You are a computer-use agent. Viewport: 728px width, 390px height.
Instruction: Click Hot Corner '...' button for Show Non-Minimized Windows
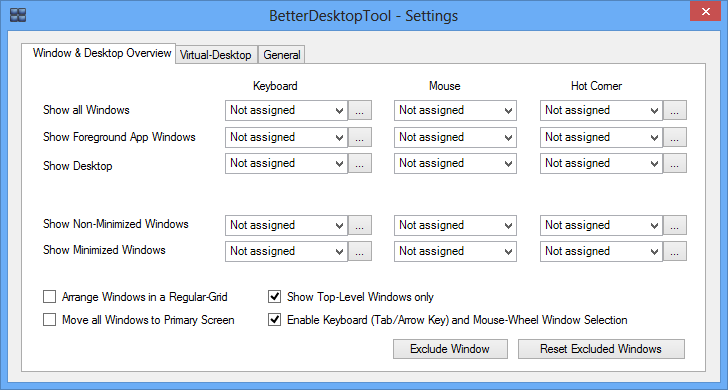point(675,225)
